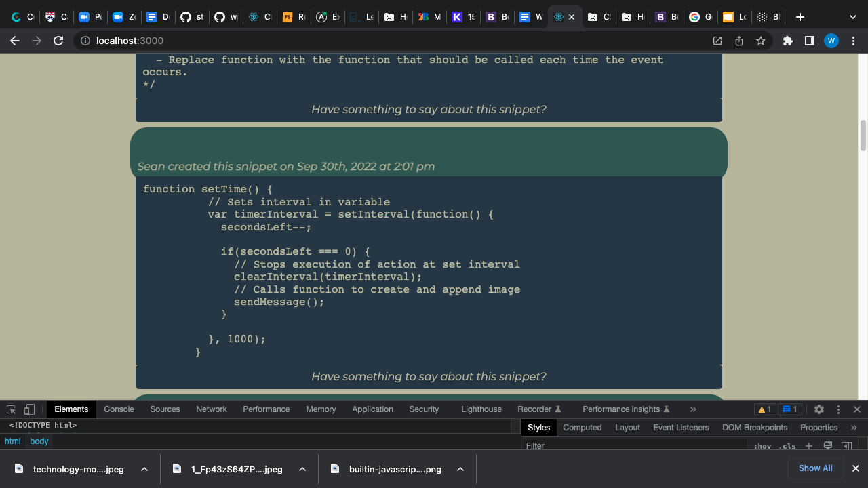Share this page from address bar
Screen dimensions: 868x488
click(739, 41)
